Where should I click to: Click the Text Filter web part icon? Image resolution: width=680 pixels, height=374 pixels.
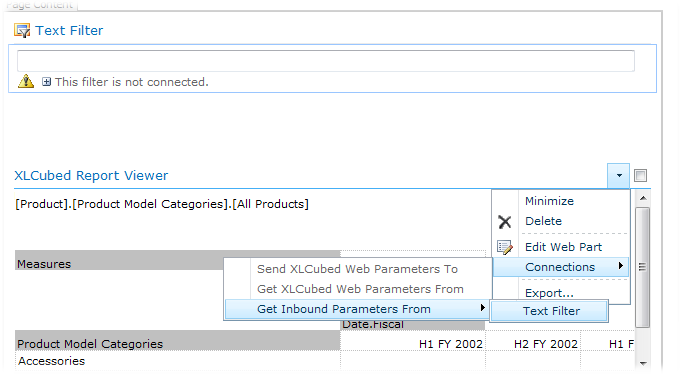click(22, 31)
